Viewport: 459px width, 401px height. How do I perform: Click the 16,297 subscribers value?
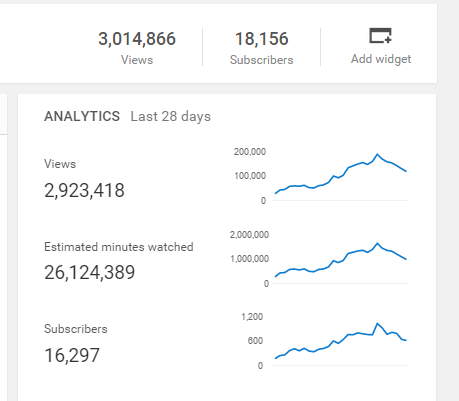(72, 355)
